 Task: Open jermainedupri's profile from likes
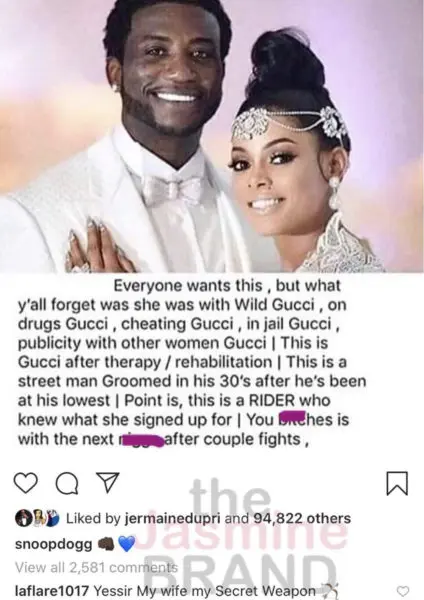[172, 518]
